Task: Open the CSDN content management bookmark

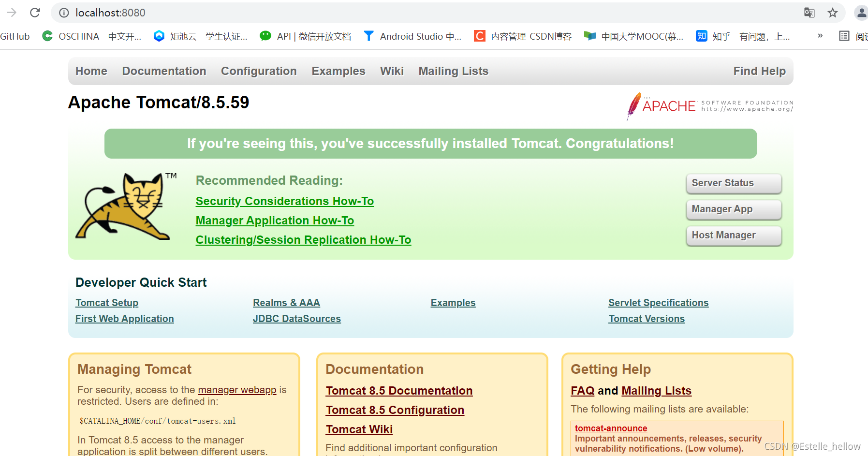Action: [x=523, y=36]
